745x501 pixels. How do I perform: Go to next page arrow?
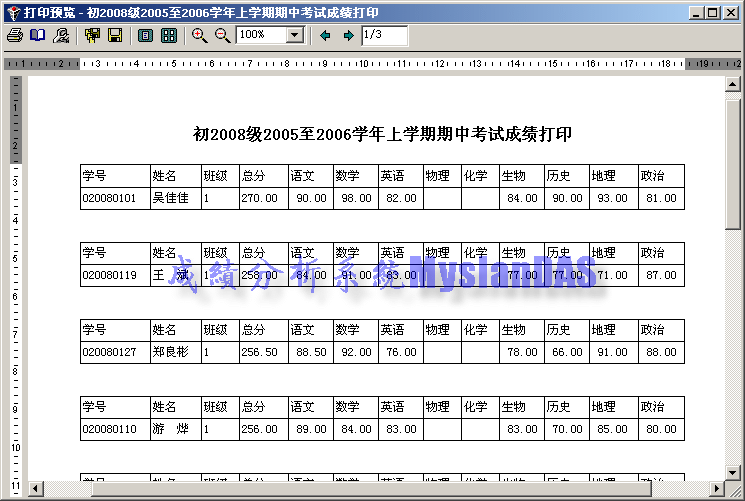(x=348, y=35)
